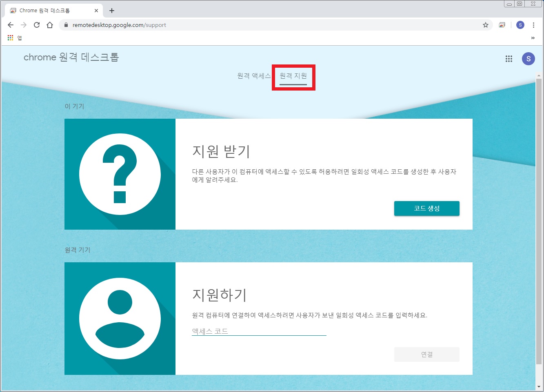Open the browser home page icon
Viewport: 544px width, 392px height.
tap(50, 25)
